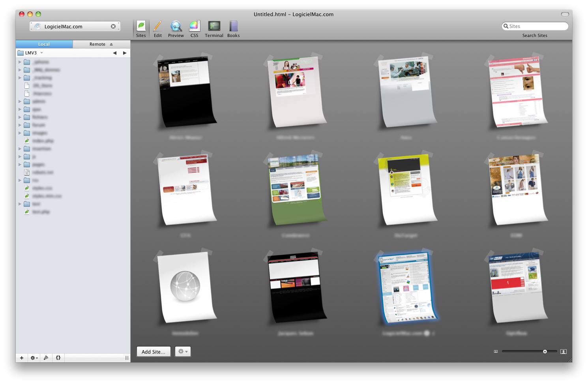Open the CSS editor icon

(194, 29)
